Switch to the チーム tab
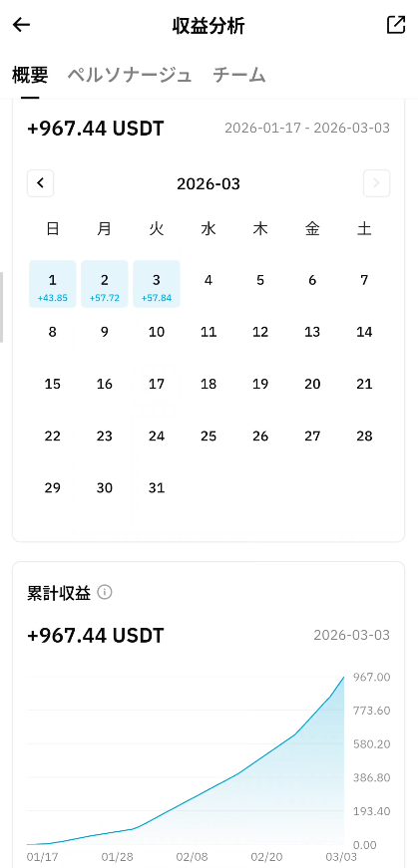 [x=239, y=75]
